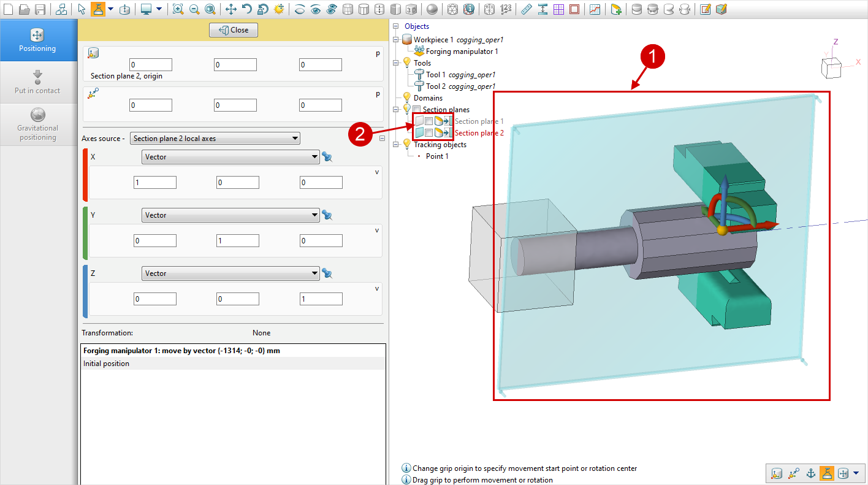Click the anchor icon in bottom-right toolbar
Image resolution: width=868 pixels, height=485 pixels.
tap(810, 473)
